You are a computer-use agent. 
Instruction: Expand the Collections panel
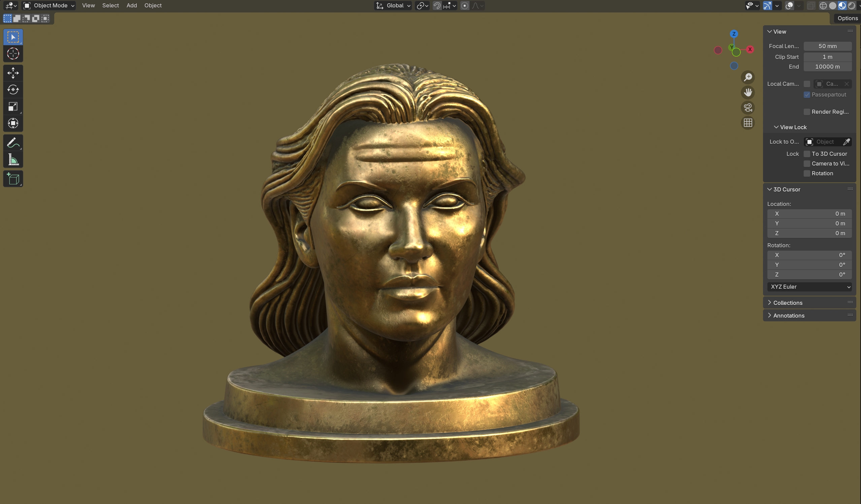pos(788,303)
